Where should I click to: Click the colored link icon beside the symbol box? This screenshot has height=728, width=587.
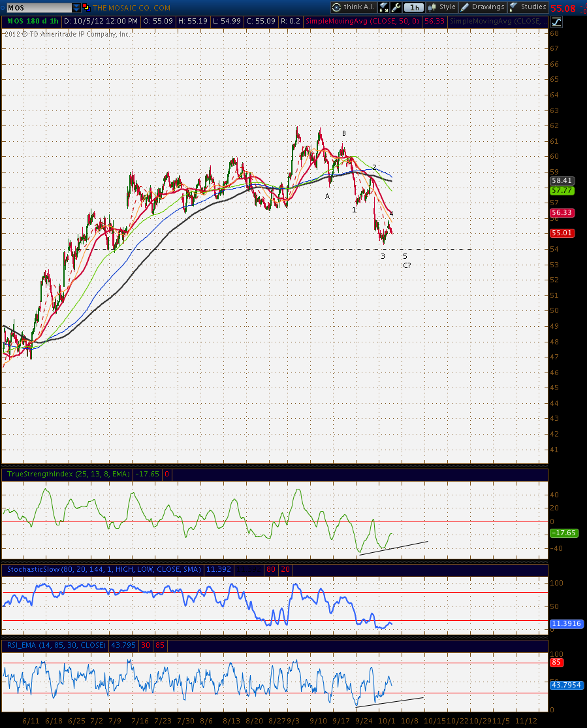pyautogui.click(x=86, y=7)
